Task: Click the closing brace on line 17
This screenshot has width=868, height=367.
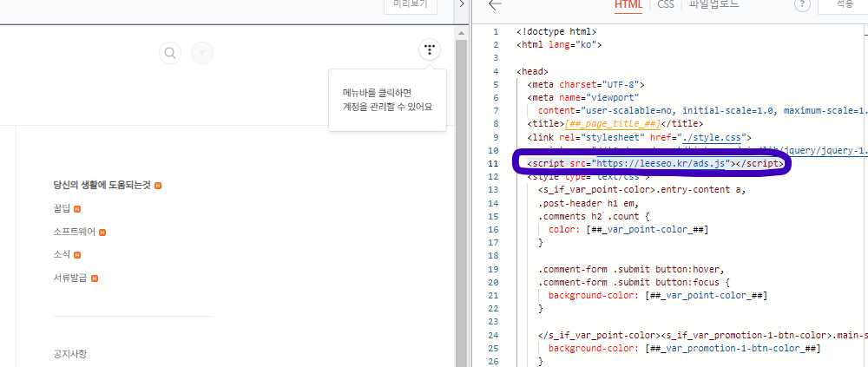Action: (x=540, y=242)
